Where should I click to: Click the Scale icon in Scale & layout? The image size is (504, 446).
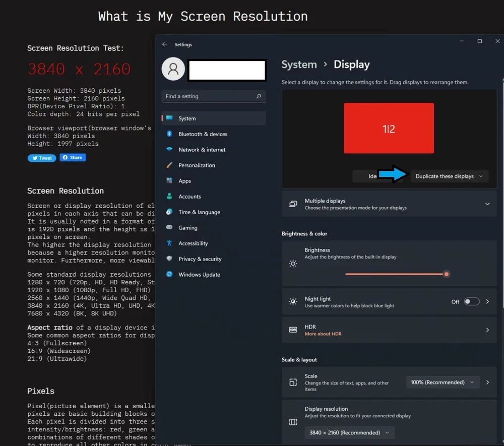click(293, 382)
